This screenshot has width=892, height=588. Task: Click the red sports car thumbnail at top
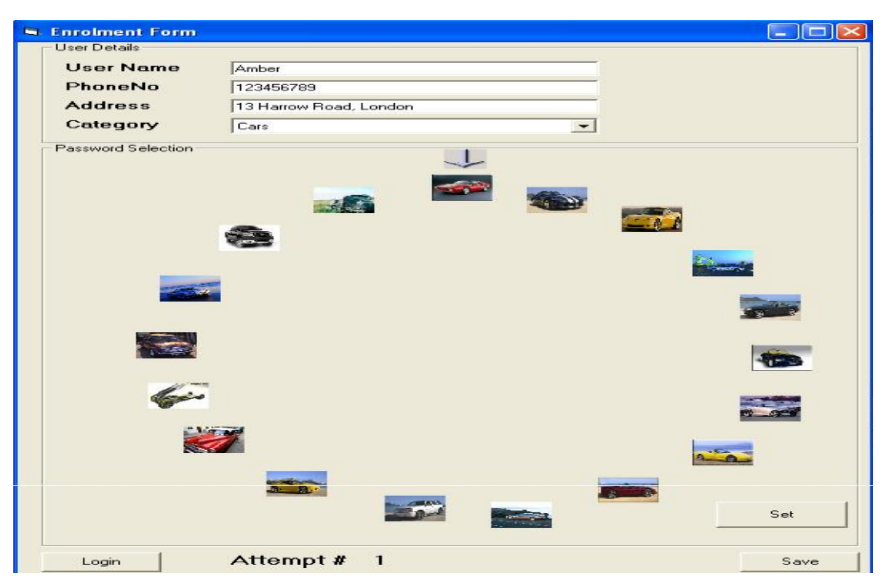462,187
